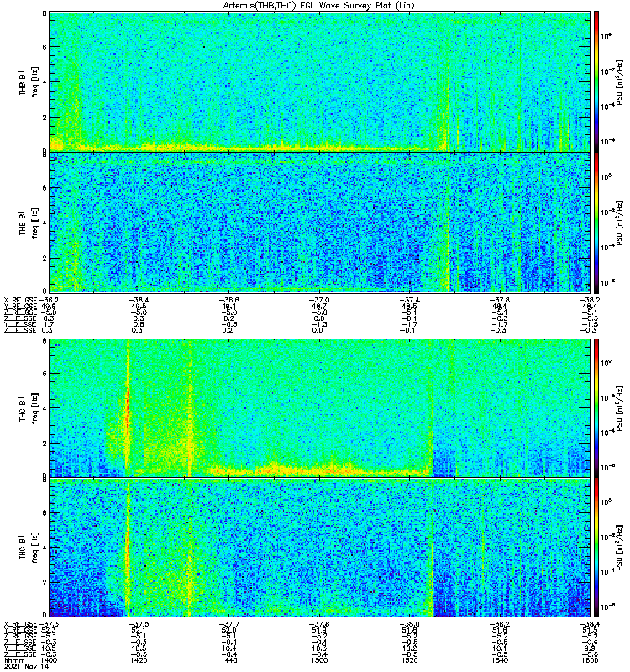Click the THC B∥ spectrogram panel

tap(319, 548)
